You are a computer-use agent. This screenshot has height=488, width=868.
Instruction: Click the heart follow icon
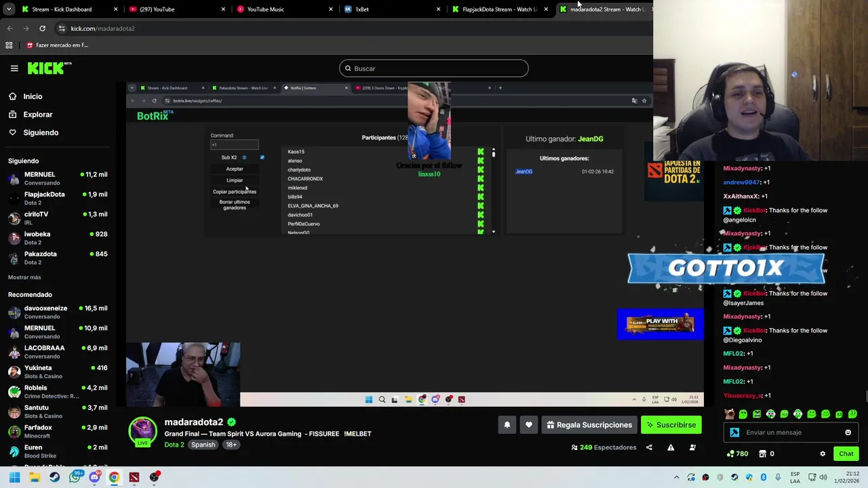[529, 425]
